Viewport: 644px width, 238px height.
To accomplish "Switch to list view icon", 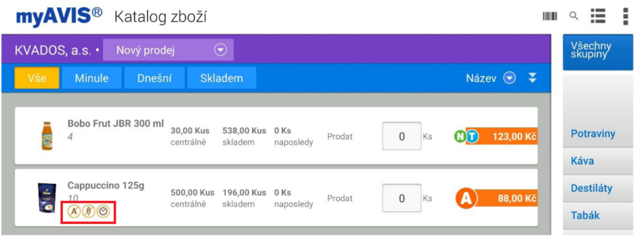I will [x=599, y=16].
